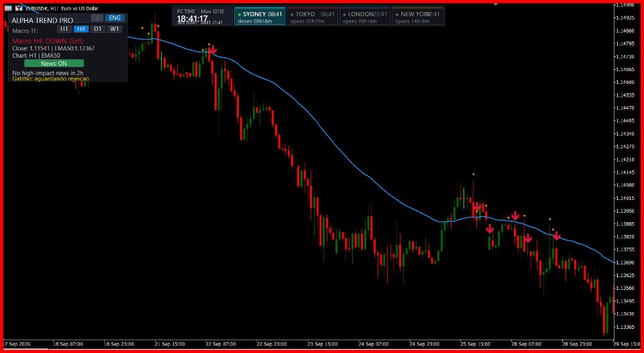
Task: Click price label 1.13950 on axis
Action: 625,211
